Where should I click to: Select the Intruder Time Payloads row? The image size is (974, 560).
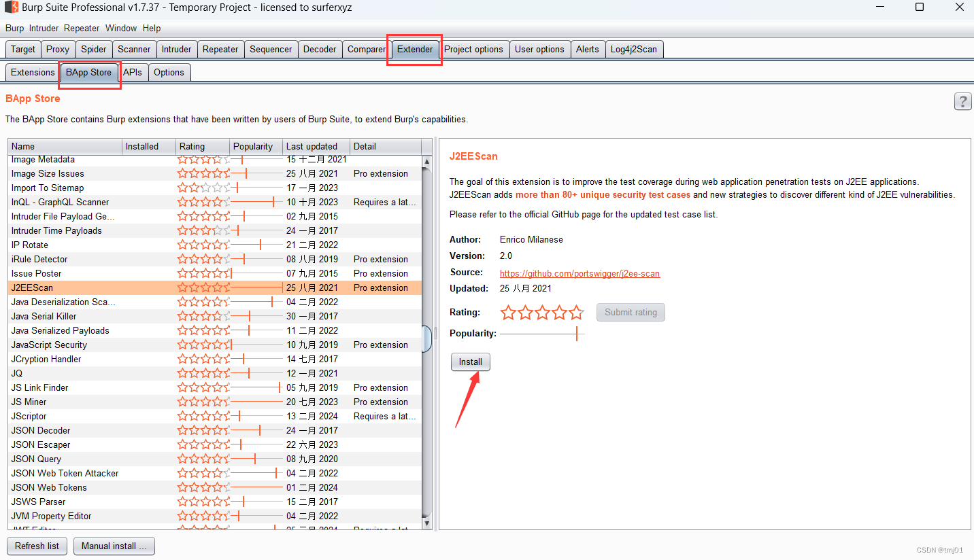click(215, 230)
